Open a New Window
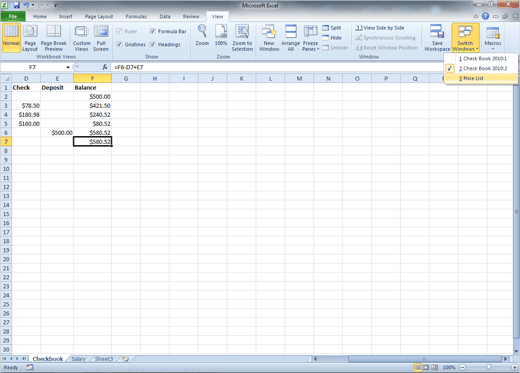This screenshot has width=520, height=373. [269, 38]
